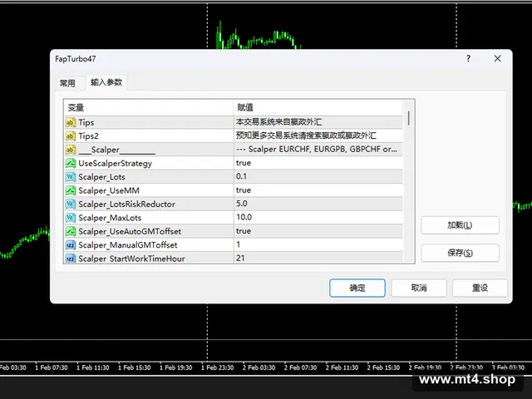Click the integer icon beside Scalper_ManualGMToffset

tap(70, 244)
